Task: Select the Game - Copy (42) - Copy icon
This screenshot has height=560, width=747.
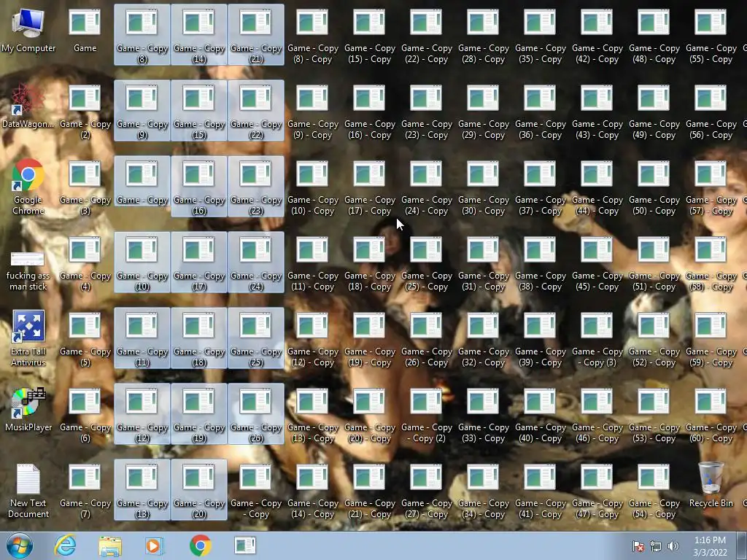Action: click(x=597, y=36)
